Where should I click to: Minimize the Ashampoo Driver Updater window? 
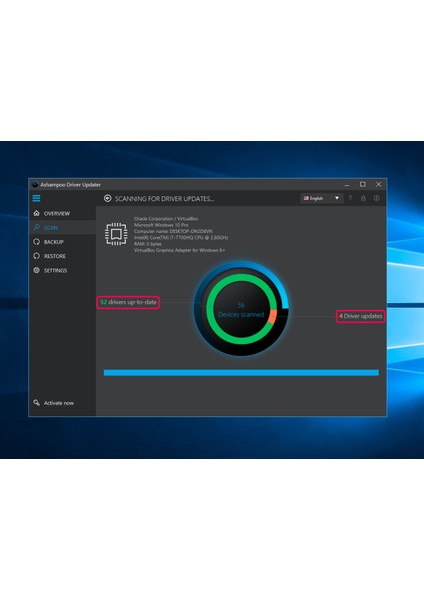click(347, 184)
